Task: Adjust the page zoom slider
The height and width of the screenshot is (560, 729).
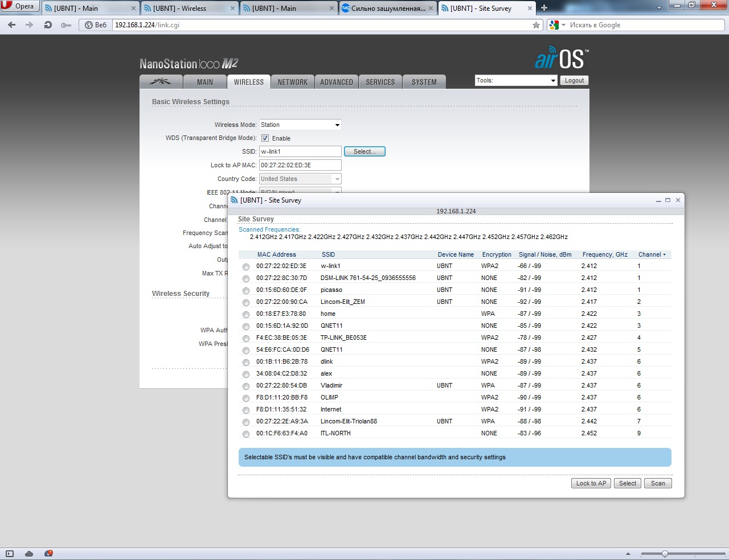Action: (665, 554)
